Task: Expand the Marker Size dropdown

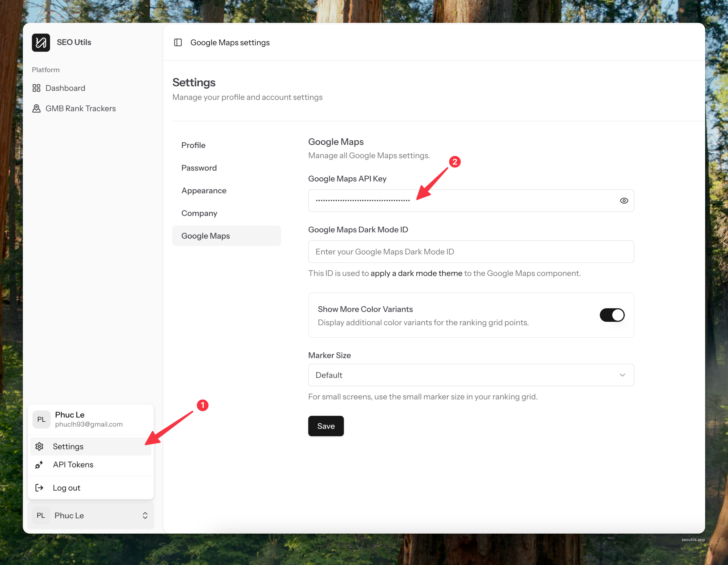Action: pyautogui.click(x=471, y=375)
